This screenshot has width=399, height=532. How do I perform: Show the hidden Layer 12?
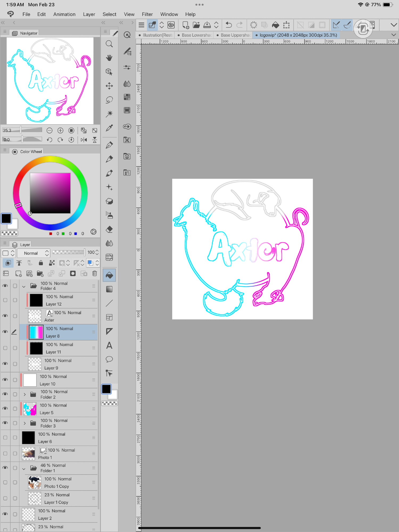point(5,300)
